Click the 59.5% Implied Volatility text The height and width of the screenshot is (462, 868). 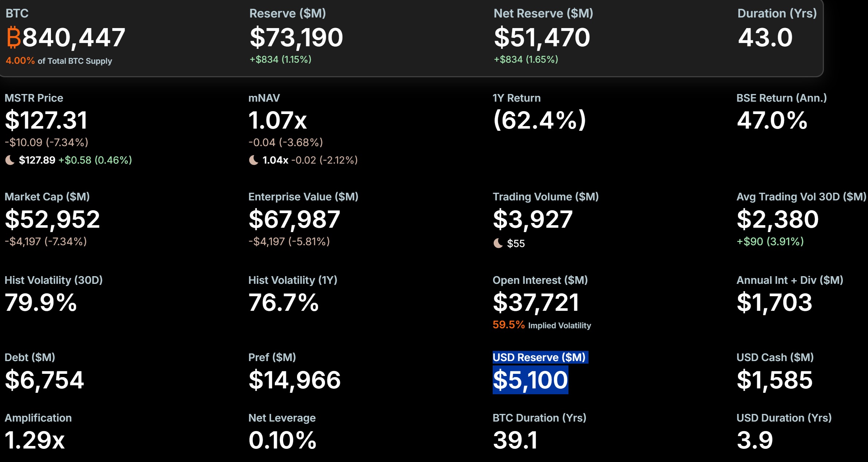(x=542, y=325)
